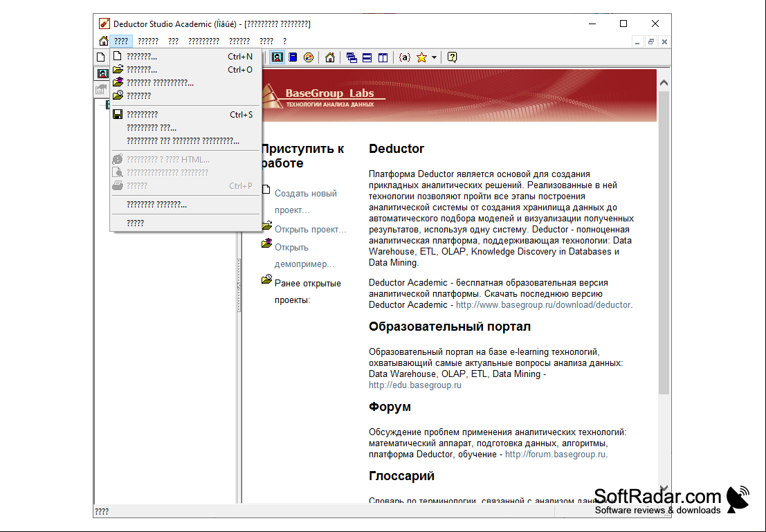The image size is (766, 532).
Task: Open the http://edu.basegroup.ru link
Action: coord(414,385)
